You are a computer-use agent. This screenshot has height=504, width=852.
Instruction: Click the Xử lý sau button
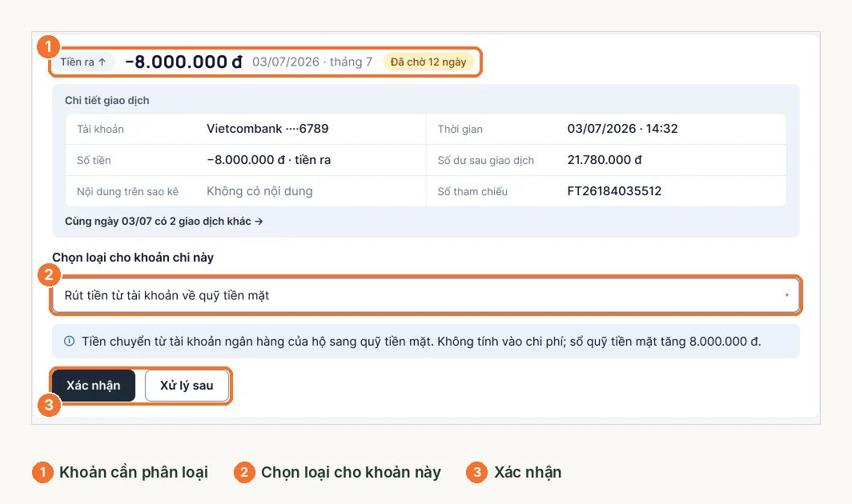(x=187, y=386)
